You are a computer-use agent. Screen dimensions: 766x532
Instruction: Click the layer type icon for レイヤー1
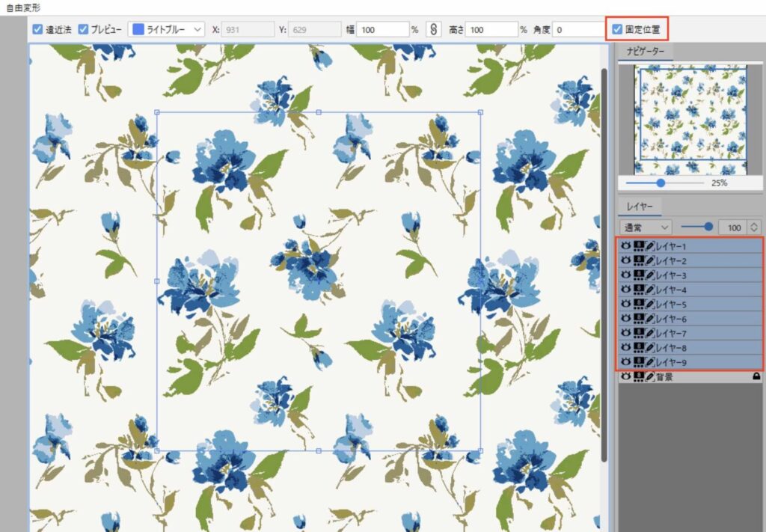(x=639, y=246)
